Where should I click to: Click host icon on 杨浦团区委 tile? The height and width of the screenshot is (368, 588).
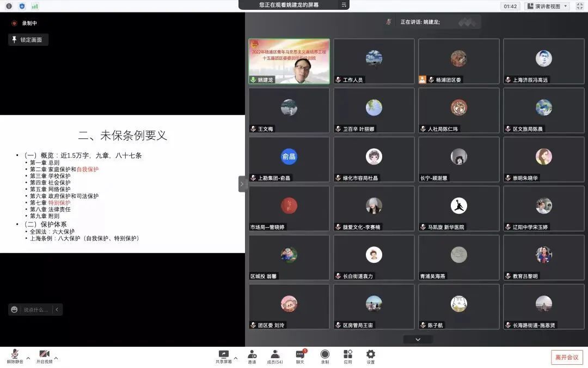coord(422,80)
